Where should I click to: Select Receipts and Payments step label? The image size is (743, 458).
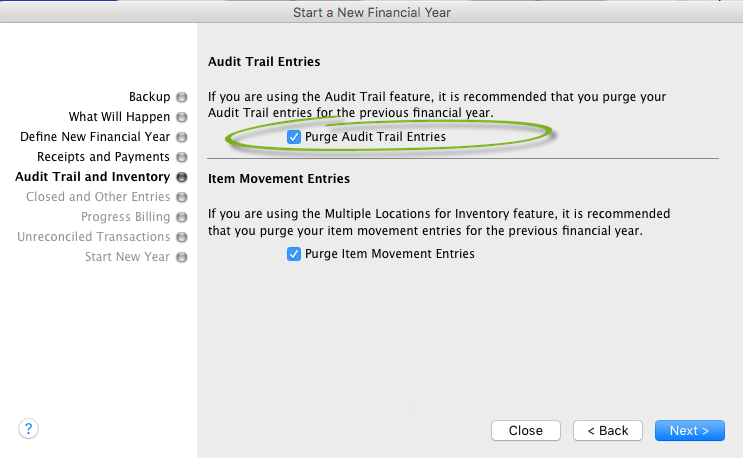103,157
